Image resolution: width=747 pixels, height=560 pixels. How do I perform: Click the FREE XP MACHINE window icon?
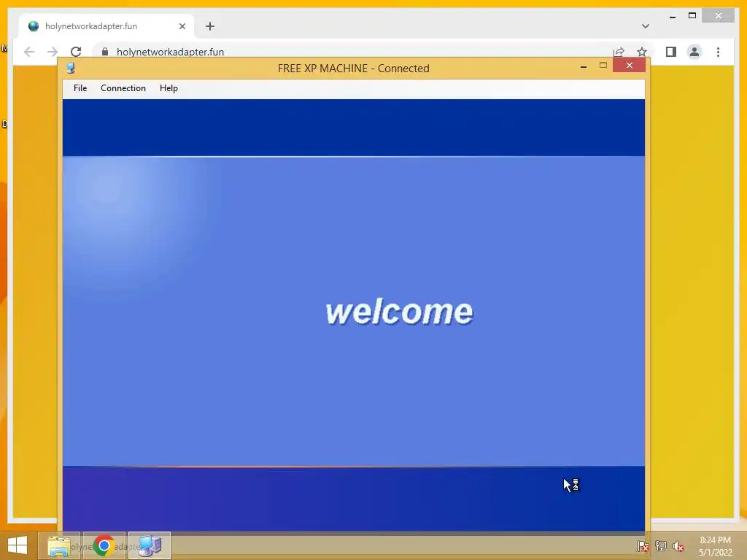pos(71,68)
